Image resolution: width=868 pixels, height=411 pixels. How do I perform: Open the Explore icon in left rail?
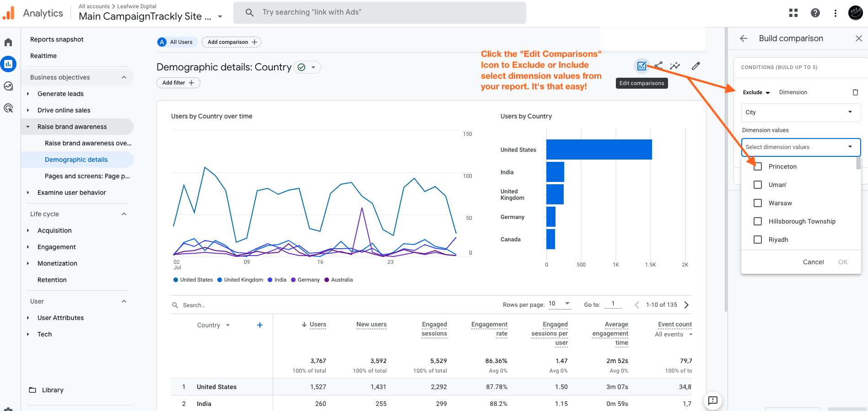point(8,86)
